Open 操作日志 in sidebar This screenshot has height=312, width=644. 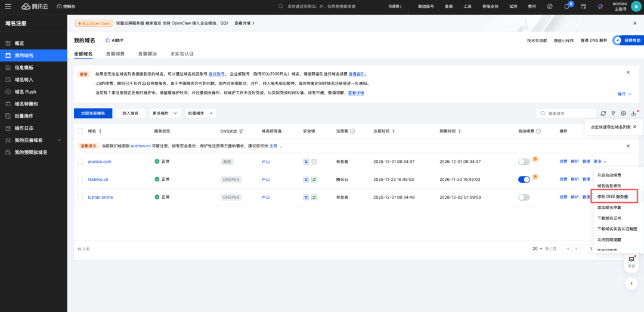coord(33,128)
